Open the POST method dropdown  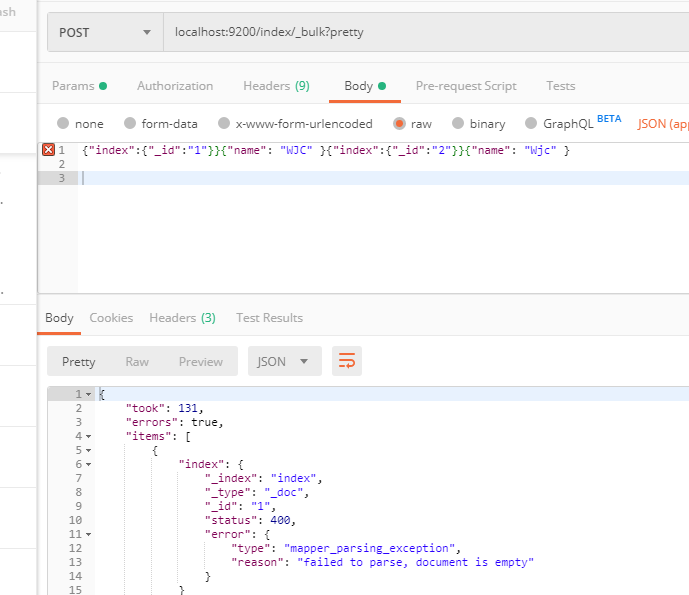click(105, 33)
